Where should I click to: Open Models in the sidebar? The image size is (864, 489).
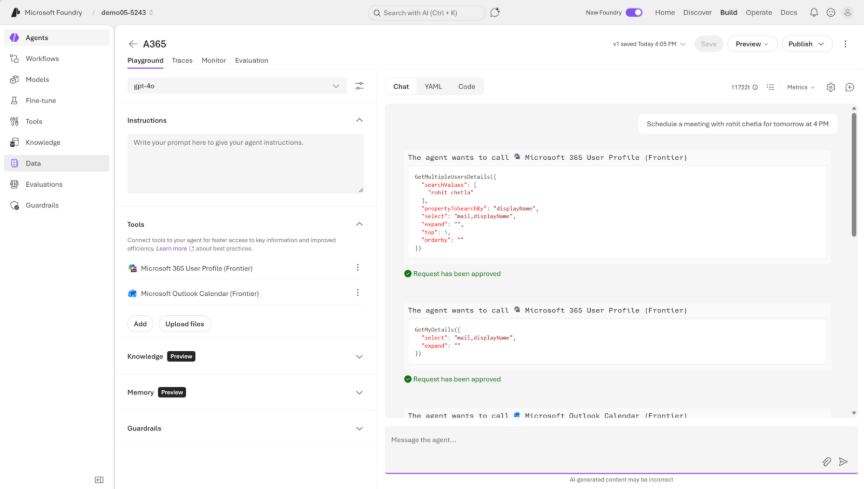[56, 79]
